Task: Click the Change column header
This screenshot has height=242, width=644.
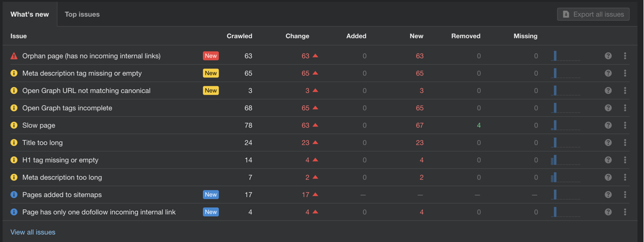Action: (297, 36)
